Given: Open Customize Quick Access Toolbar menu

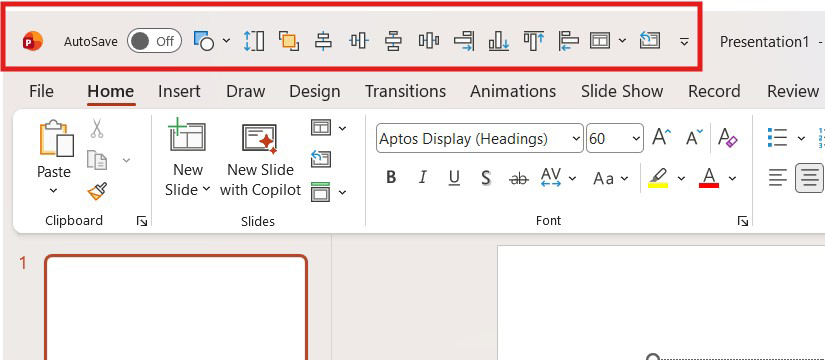Looking at the screenshot, I should 684,41.
